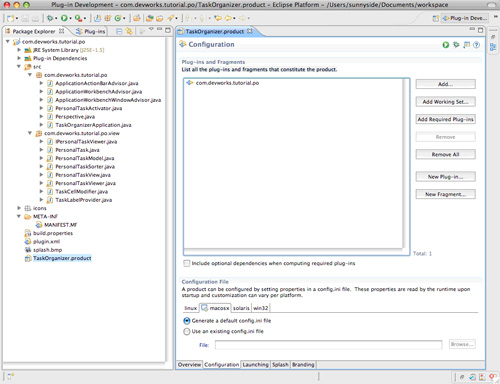Viewport: 500px width, 384px height.
Task: Switch to the Plug-ins view tab
Action: [91, 31]
